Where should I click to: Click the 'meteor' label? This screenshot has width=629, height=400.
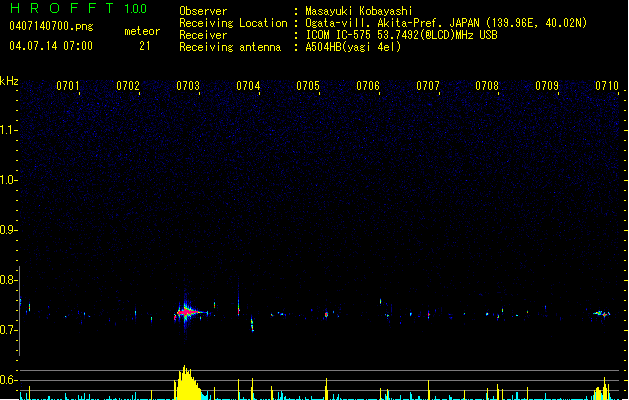click(142, 31)
